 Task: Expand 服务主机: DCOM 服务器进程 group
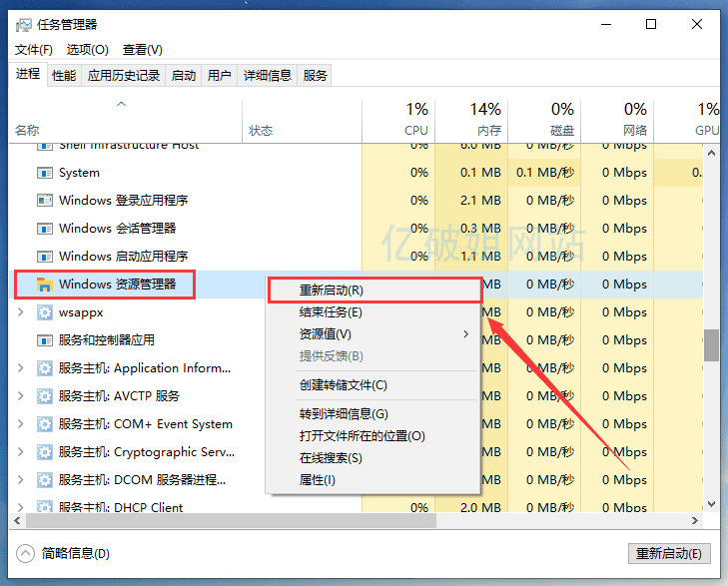pyautogui.click(x=20, y=480)
